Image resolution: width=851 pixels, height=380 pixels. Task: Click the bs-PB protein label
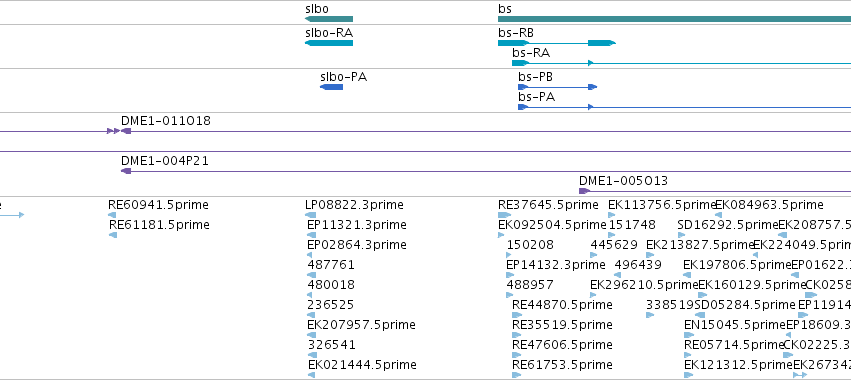click(535, 77)
